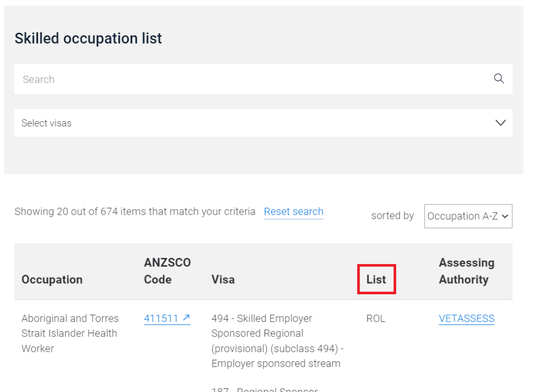This screenshot has width=533, height=392.
Task: Click the external link arrow beside 411511
Action: tap(186, 318)
